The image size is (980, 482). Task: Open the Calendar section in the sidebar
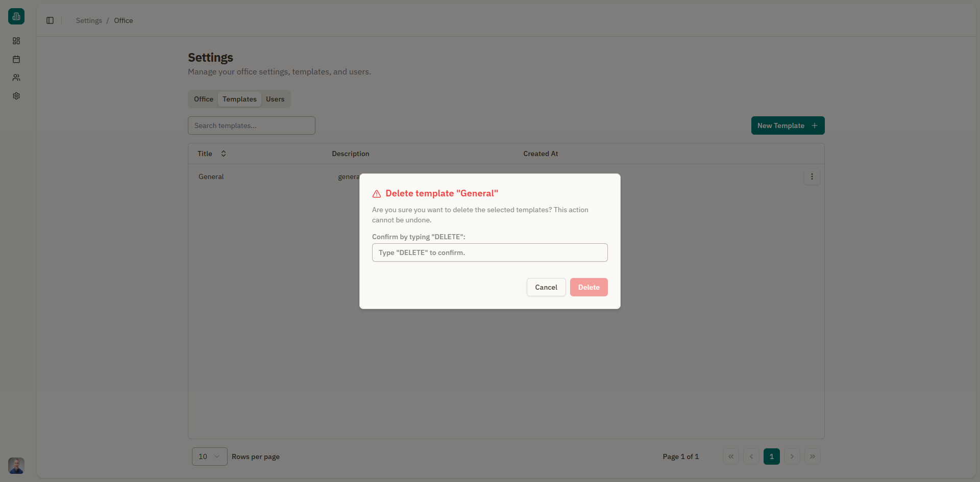click(16, 59)
